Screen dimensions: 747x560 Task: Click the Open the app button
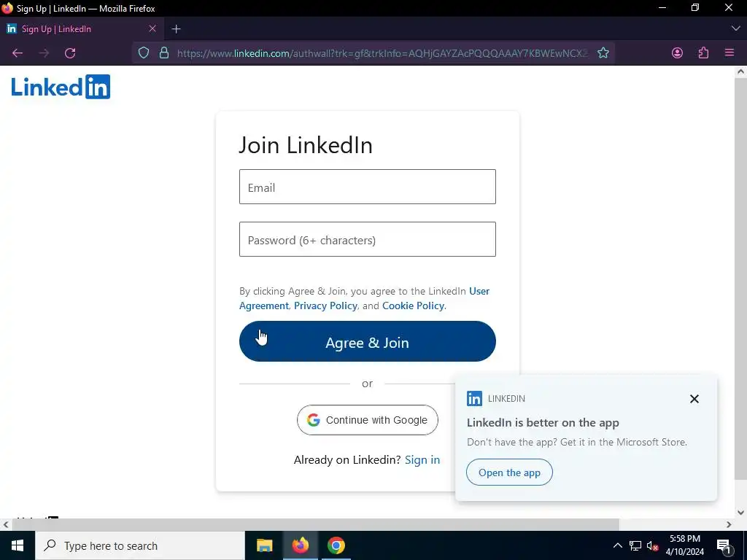coord(509,472)
